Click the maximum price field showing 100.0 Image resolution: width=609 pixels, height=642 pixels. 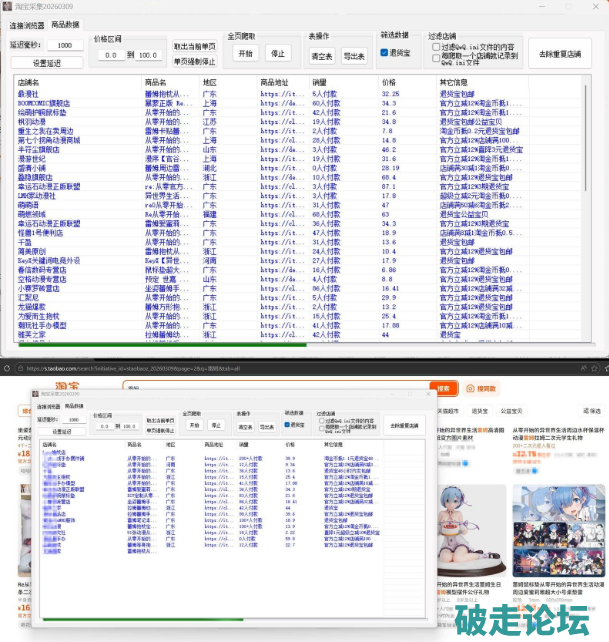148,55
